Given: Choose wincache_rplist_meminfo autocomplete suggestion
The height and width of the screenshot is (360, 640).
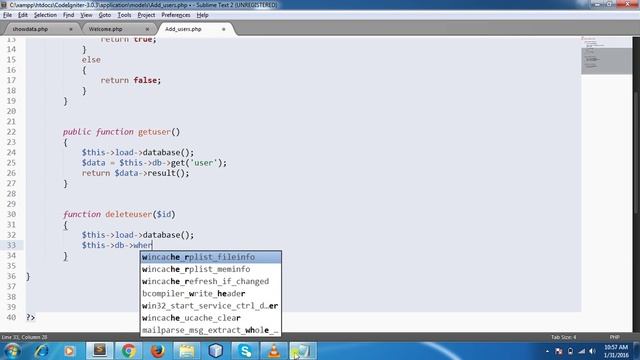Looking at the screenshot, I should [211, 269].
